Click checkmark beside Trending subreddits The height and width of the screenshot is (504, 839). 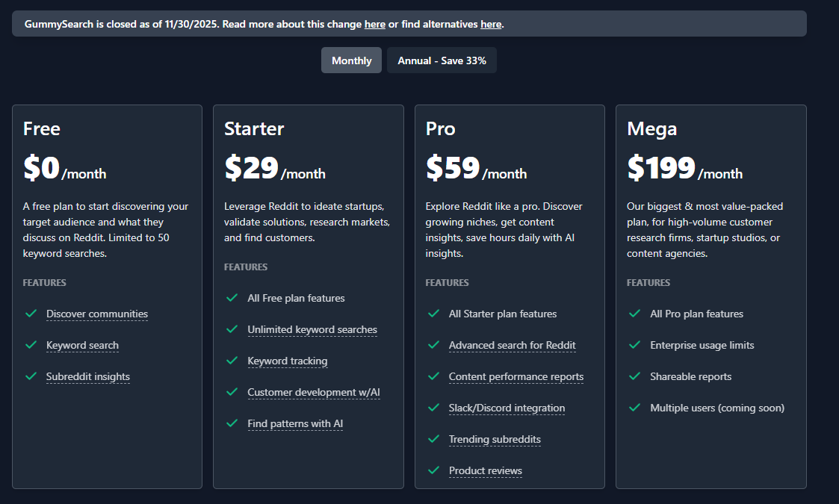[433, 439]
